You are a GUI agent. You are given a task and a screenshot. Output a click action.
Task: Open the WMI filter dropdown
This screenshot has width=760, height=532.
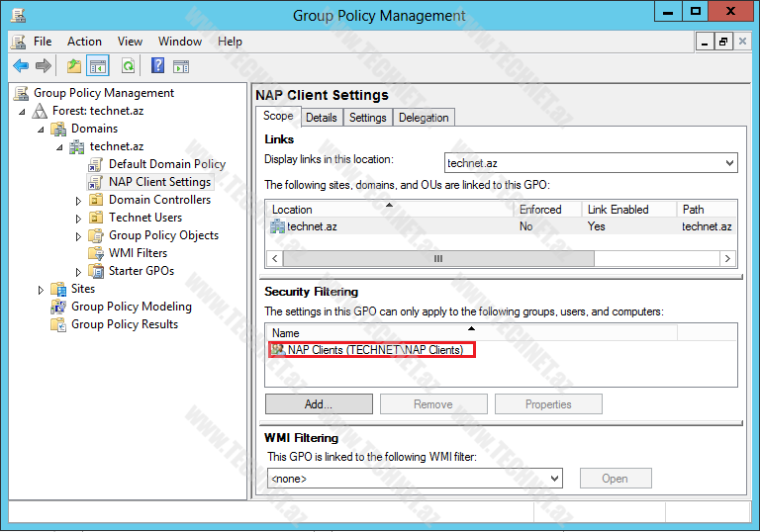554,479
